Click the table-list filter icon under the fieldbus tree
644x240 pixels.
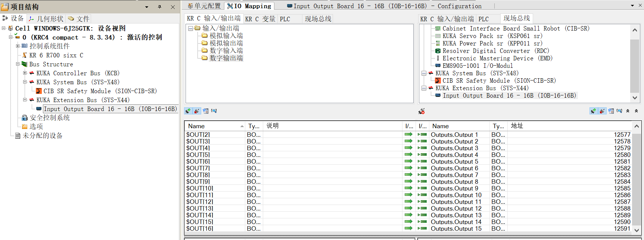click(611, 111)
